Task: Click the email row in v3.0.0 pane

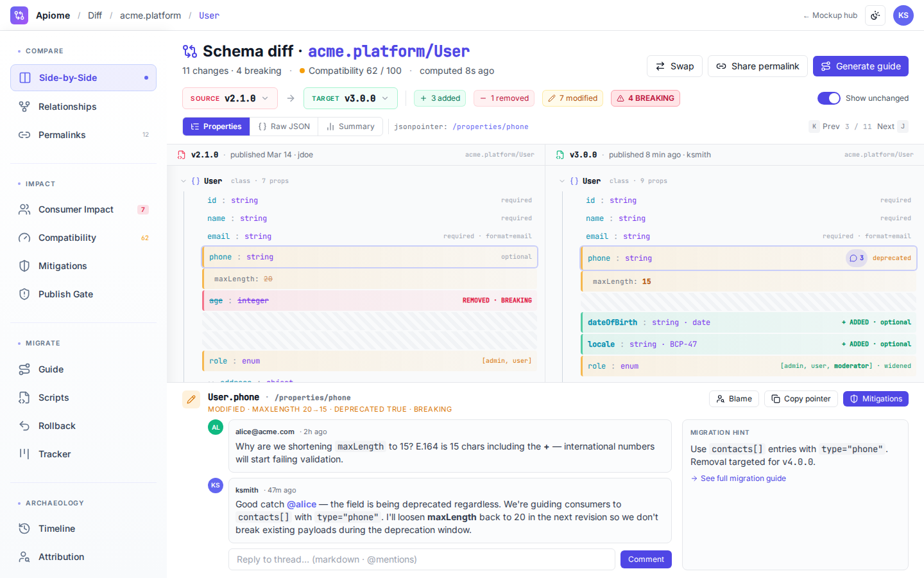Action: [748, 236]
